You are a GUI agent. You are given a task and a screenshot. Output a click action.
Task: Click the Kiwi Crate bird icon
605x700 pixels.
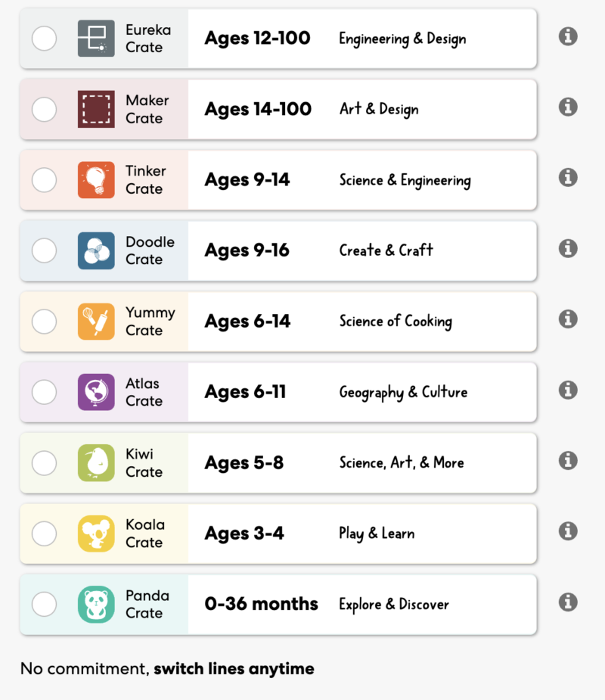click(x=96, y=463)
